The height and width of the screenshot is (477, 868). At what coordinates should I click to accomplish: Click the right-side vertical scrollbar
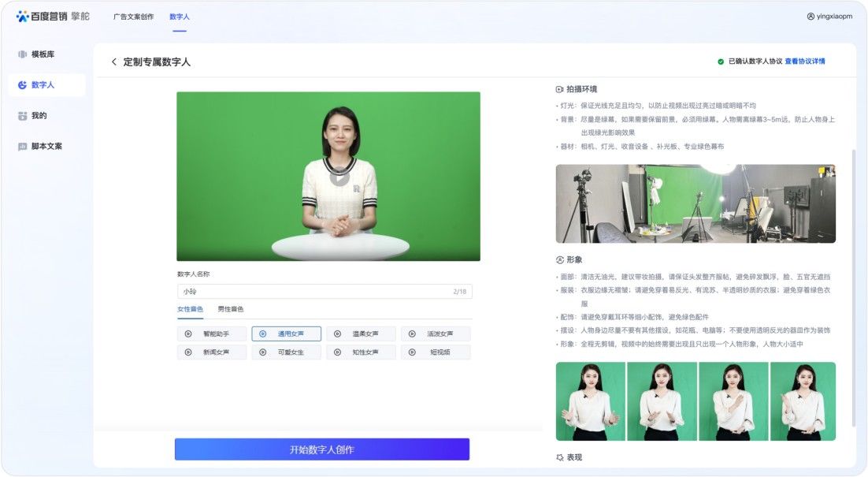click(x=852, y=288)
